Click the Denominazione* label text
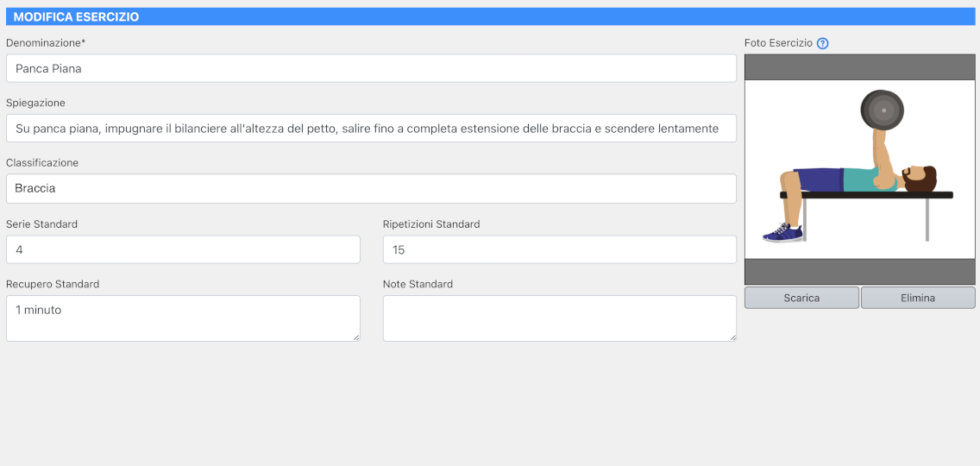 46,43
